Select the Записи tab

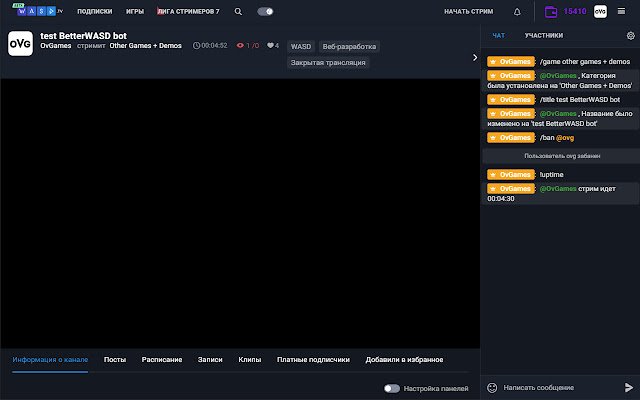coord(210,360)
